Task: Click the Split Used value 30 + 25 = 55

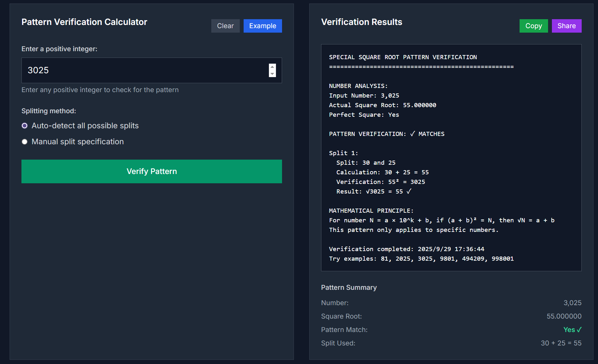Action: (x=561, y=343)
